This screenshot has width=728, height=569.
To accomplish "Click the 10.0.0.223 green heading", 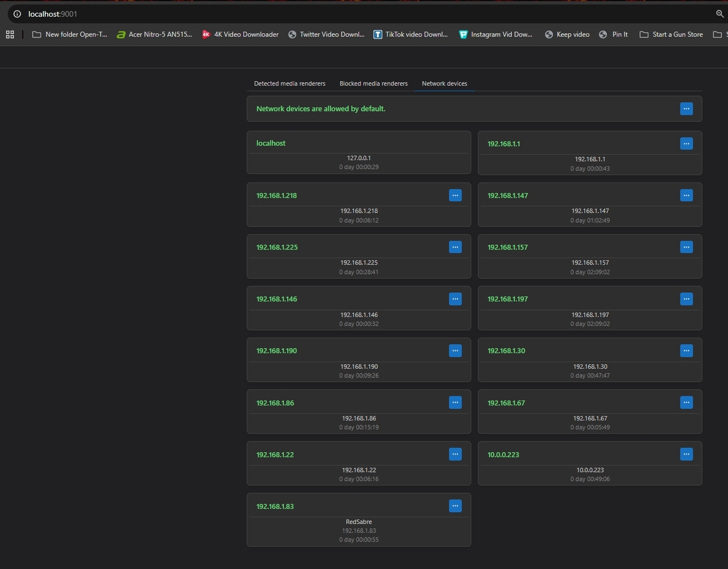I will (503, 454).
